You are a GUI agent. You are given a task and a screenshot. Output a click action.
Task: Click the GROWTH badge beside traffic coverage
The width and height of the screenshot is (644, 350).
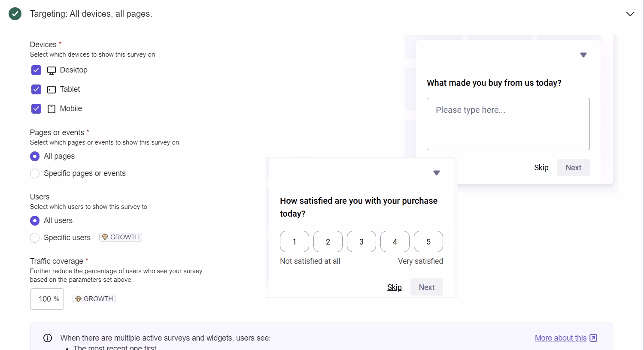(94, 299)
